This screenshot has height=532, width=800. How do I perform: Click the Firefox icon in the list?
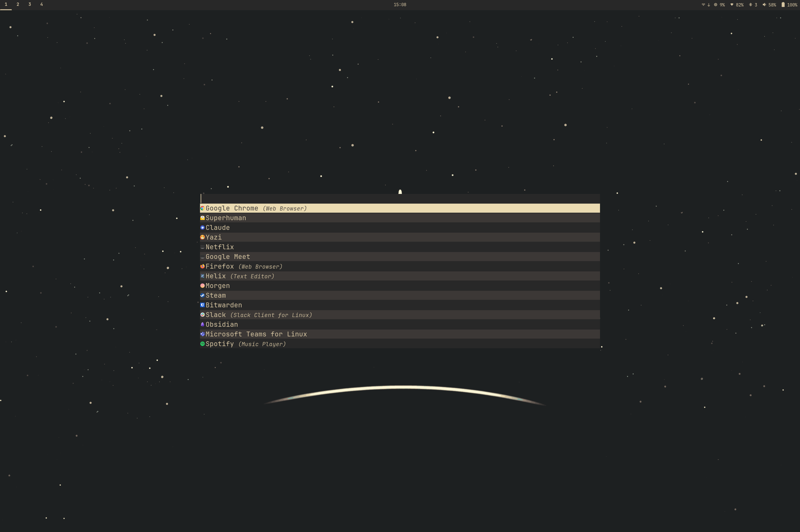202,266
